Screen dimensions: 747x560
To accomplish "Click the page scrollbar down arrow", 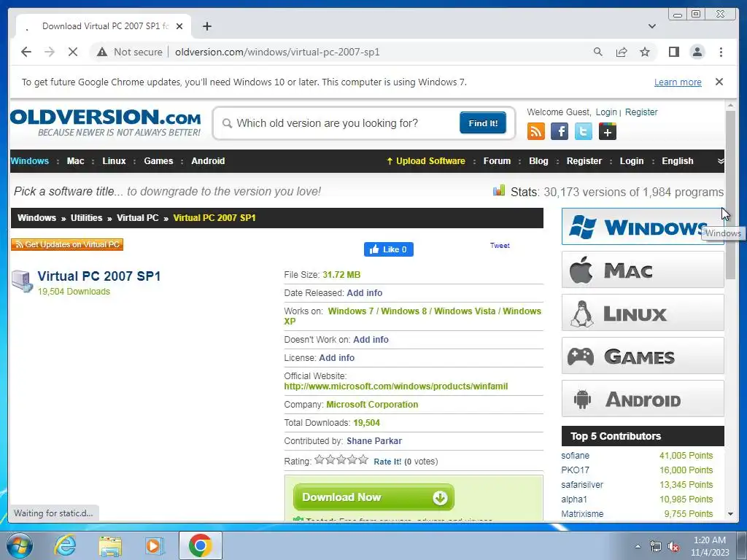I will (730, 514).
